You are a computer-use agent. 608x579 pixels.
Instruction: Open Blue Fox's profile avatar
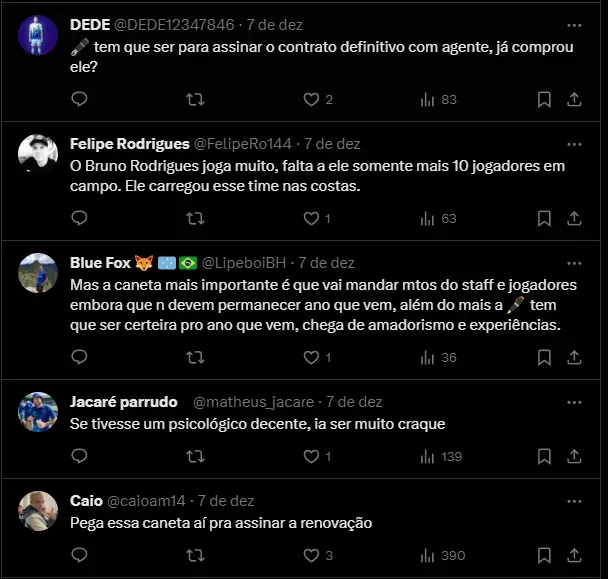click(38, 273)
